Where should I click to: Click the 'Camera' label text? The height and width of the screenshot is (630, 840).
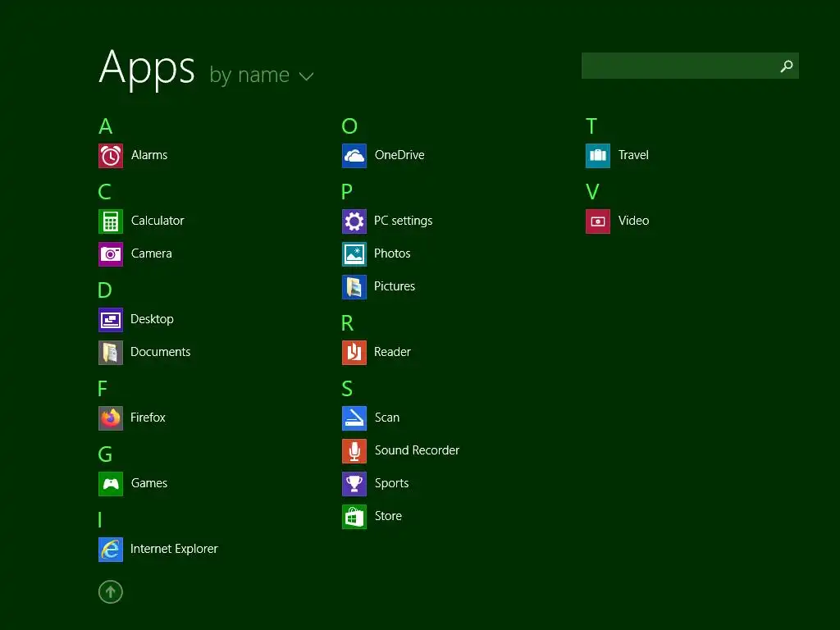[x=152, y=253]
